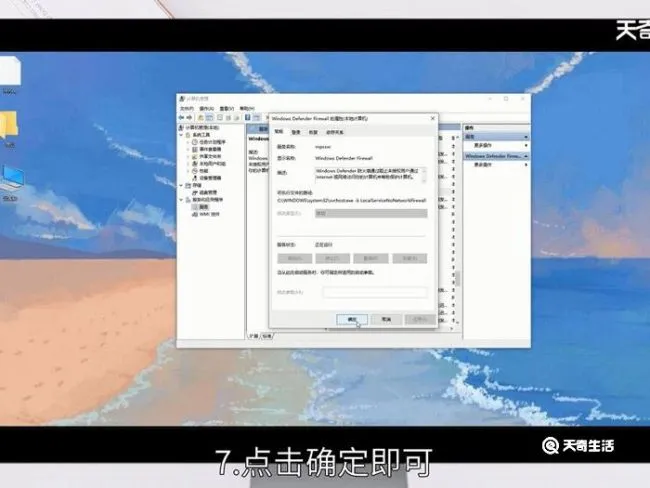Viewport: 650px width, 488px height.
Task: Open the 帮助 menu in Computer Management
Action: (x=247, y=108)
